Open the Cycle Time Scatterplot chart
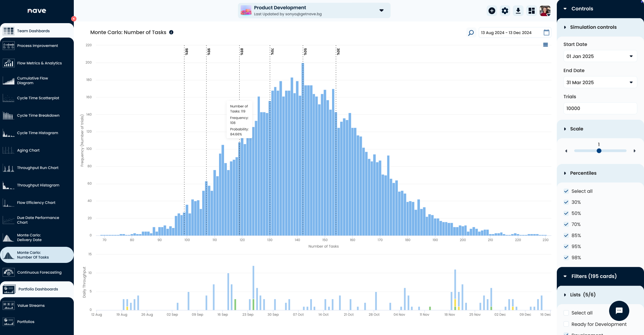The height and width of the screenshot is (335, 644). pos(38,98)
